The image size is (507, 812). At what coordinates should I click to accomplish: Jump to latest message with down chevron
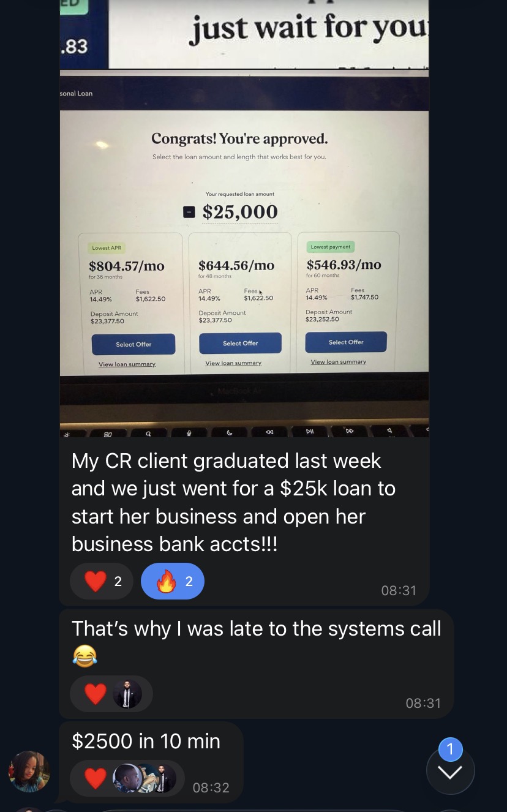tap(450, 772)
